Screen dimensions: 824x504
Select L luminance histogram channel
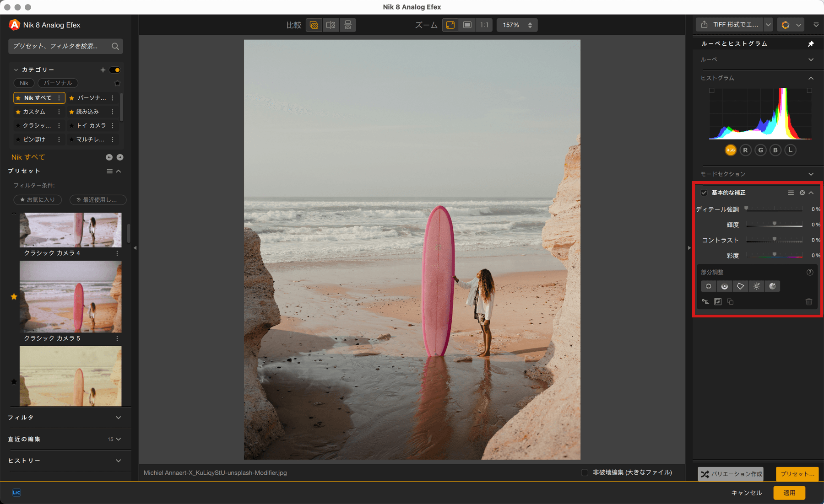(791, 150)
